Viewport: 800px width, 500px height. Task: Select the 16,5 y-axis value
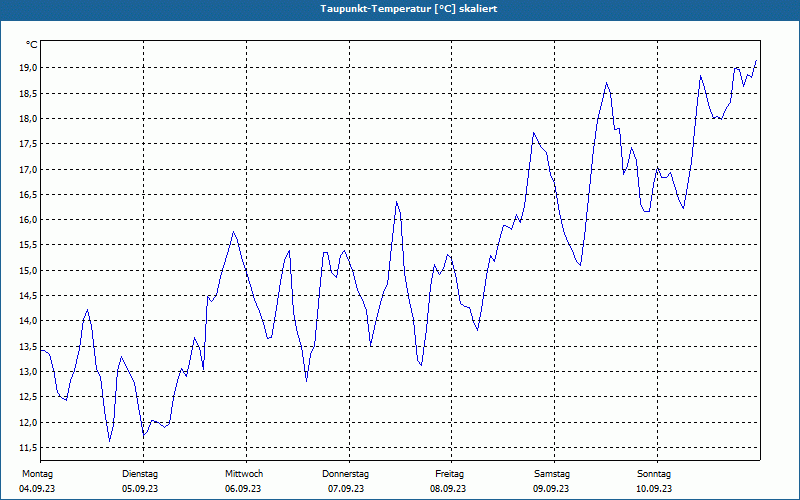click(28, 194)
